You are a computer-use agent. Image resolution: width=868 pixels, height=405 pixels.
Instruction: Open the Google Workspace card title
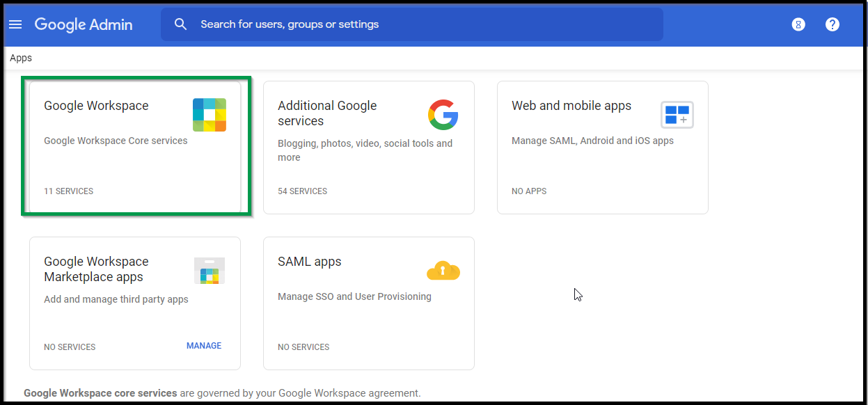96,106
